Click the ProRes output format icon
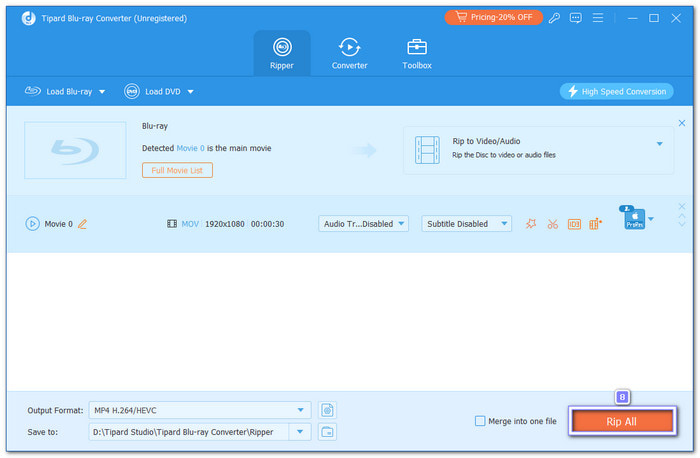This screenshot has height=458, width=700. [634, 219]
